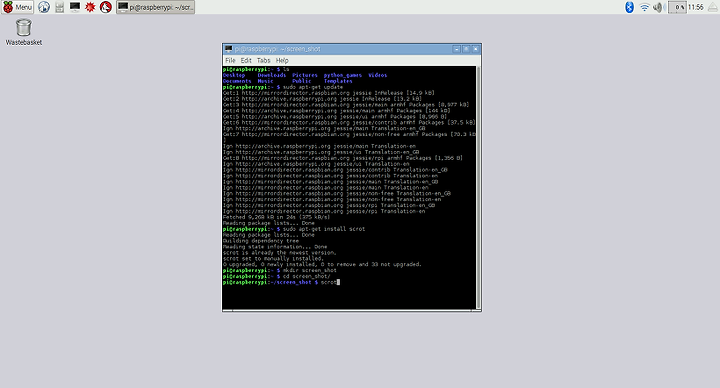
Task: Click the 'cd screen_shot/' command text
Action: 306,276
